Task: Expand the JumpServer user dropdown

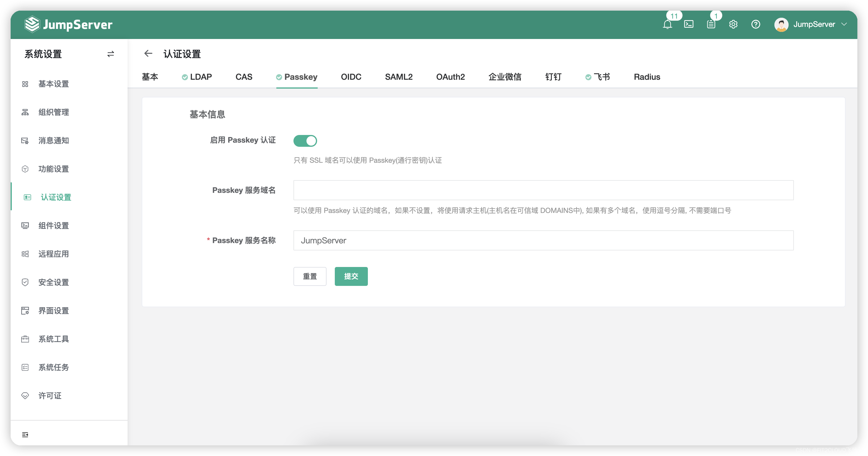Action: (x=814, y=25)
